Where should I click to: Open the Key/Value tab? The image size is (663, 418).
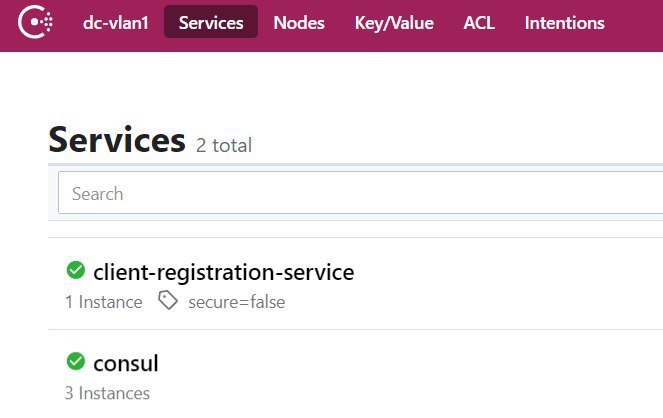tap(394, 23)
